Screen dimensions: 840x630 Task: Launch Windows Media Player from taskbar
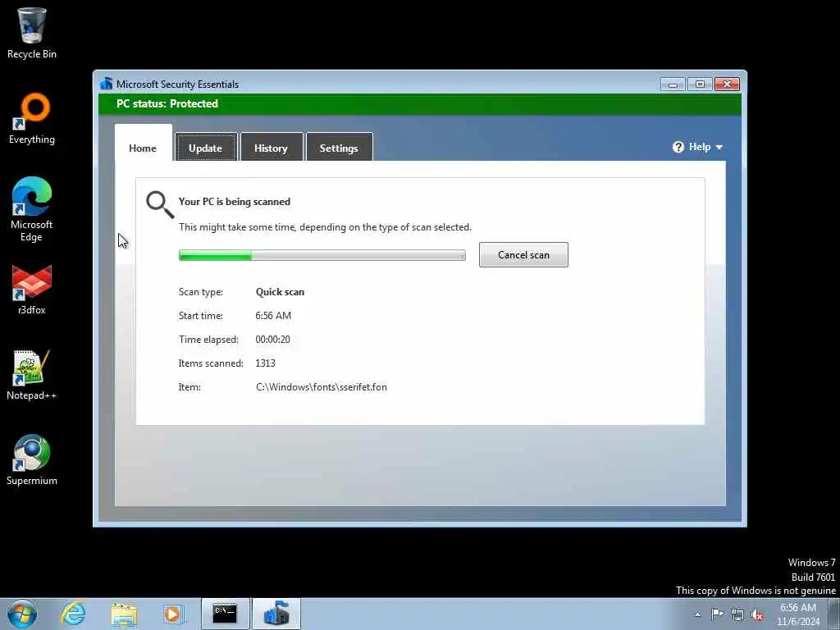tap(173, 614)
